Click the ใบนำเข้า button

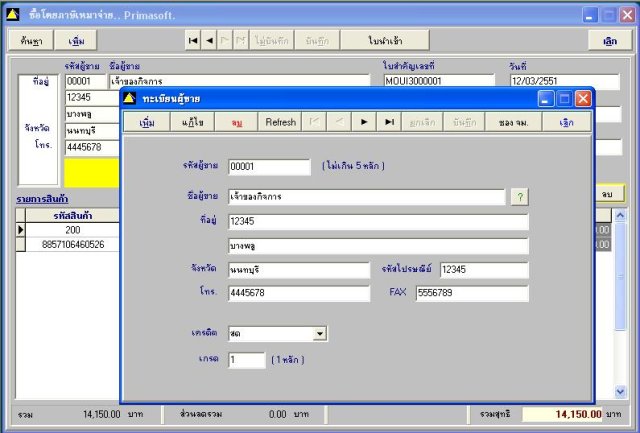click(385, 40)
